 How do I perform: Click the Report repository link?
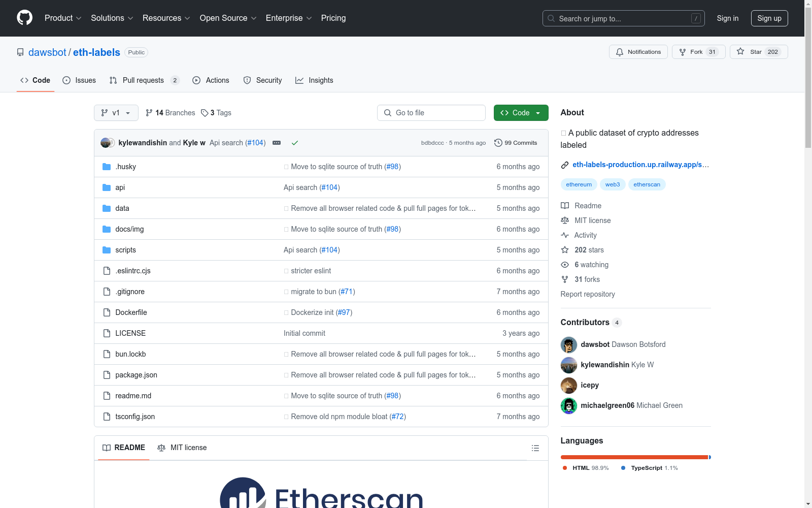pos(588,294)
